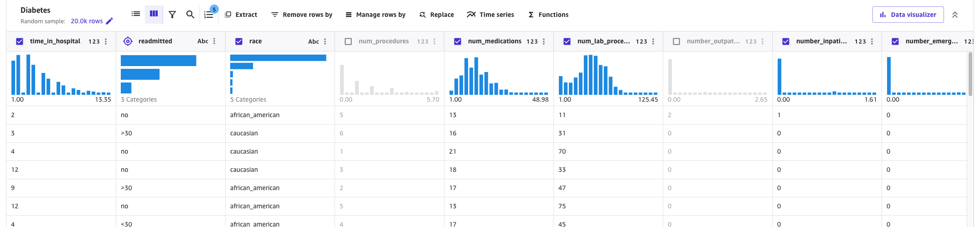
Task: Open num_medications column options menu
Action: click(544, 41)
